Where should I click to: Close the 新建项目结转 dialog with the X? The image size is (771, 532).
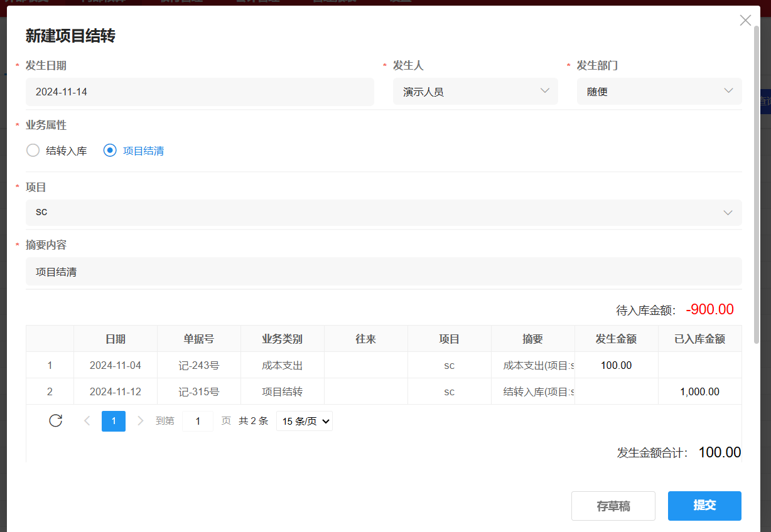745,20
